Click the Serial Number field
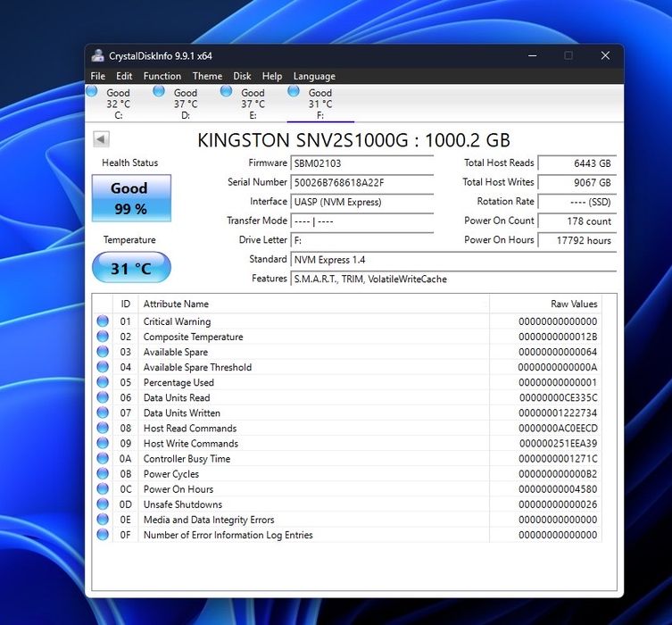 coord(362,183)
